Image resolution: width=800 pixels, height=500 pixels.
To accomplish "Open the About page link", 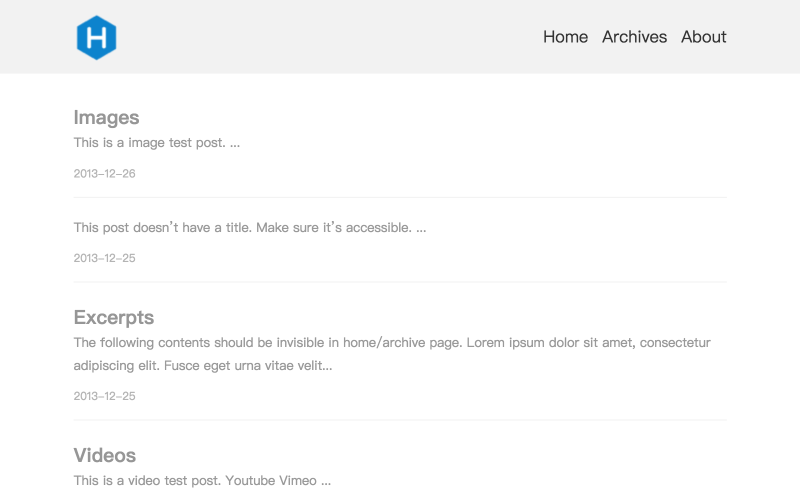I will tap(703, 37).
